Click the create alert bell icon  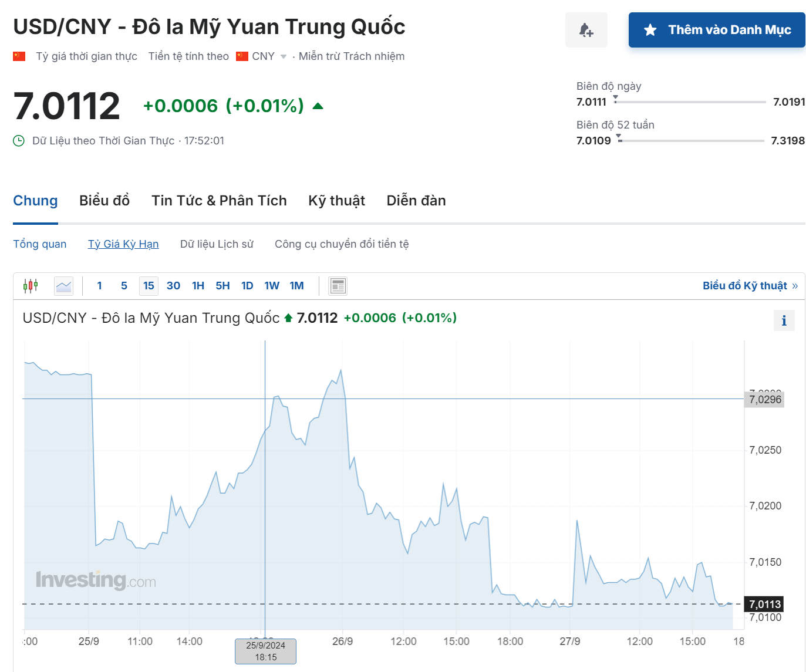tap(586, 30)
